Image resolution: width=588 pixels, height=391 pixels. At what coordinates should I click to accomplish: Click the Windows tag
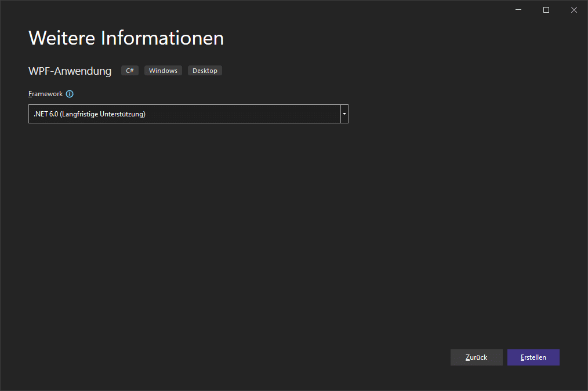pos(163,71)
